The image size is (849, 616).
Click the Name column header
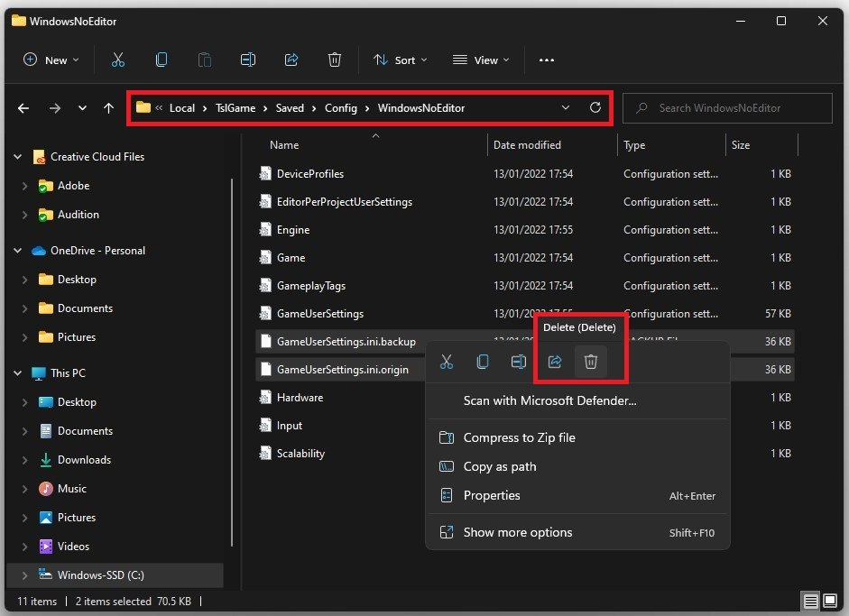coord(284,144)
